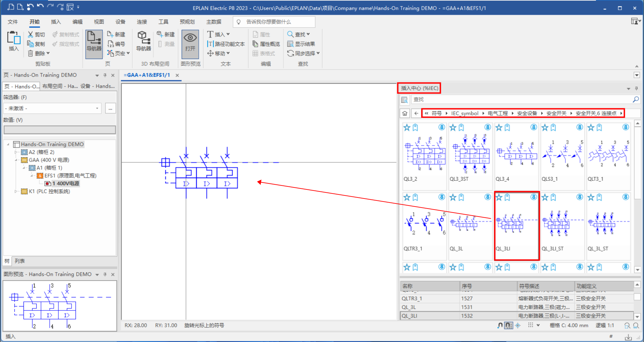The height and width of the screenshot is (342, 644).
Task: Favorite the QL3_2 symbol with its star
Action: pos(407,127)
